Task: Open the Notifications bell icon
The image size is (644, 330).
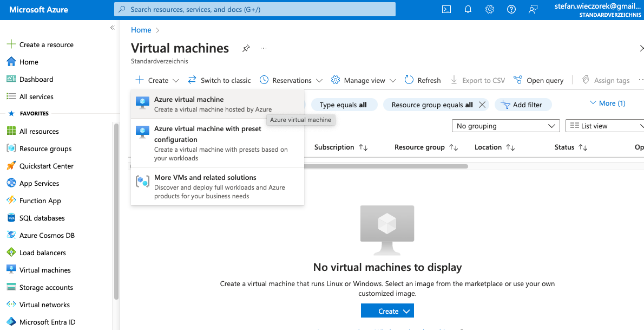Action: coord(468,9)
